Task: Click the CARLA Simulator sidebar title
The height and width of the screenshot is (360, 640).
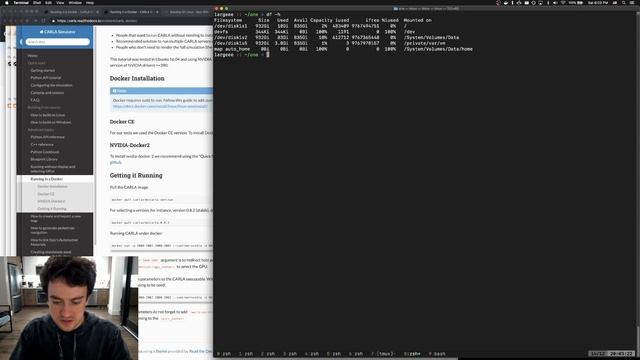Action: click(58, 31)
